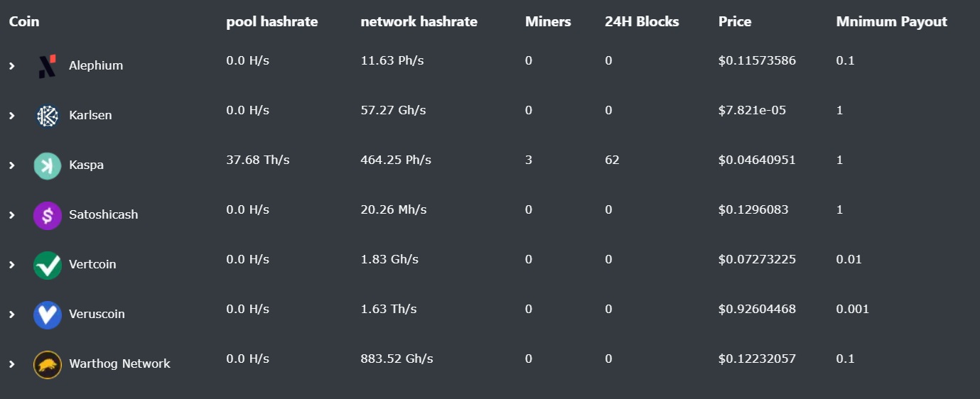Expand the Kaspa row chevron
The image size is (980, 399).
point(12,165)
